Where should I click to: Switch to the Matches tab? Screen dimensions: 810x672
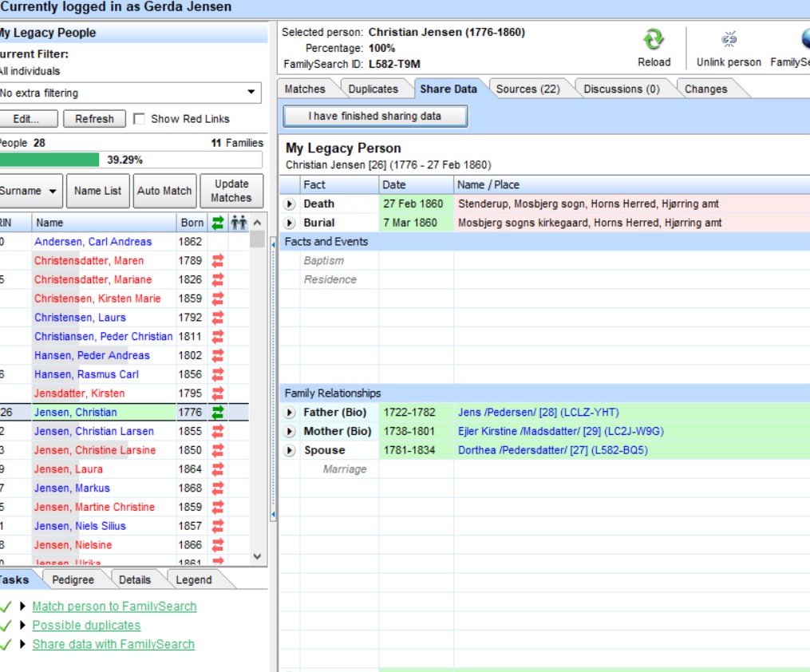point(305,89)
